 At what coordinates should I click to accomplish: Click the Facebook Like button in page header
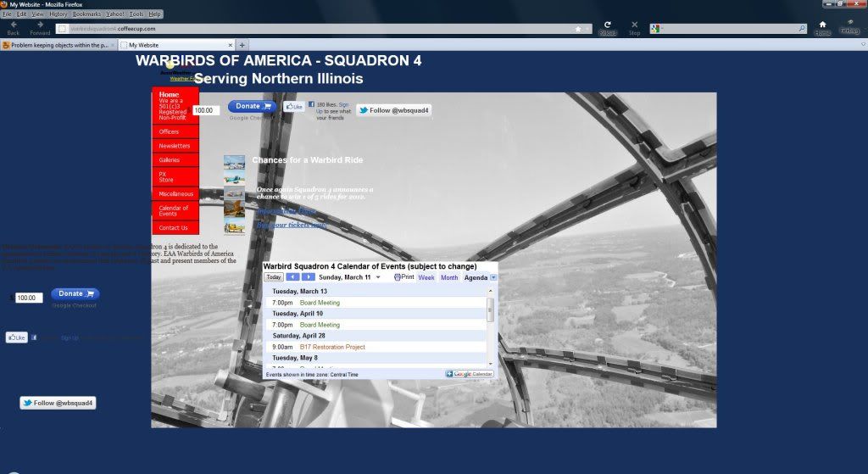(x=294, y=106)
